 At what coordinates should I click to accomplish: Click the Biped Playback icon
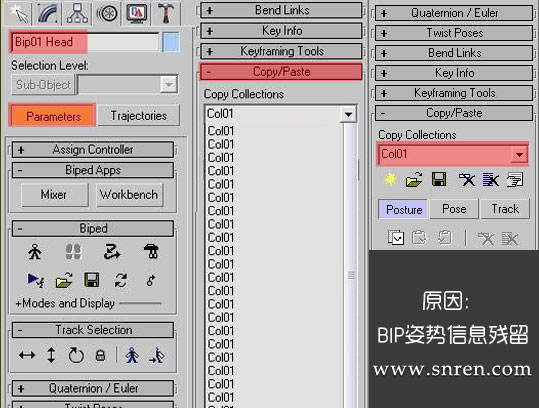click(x=35, y=280)
